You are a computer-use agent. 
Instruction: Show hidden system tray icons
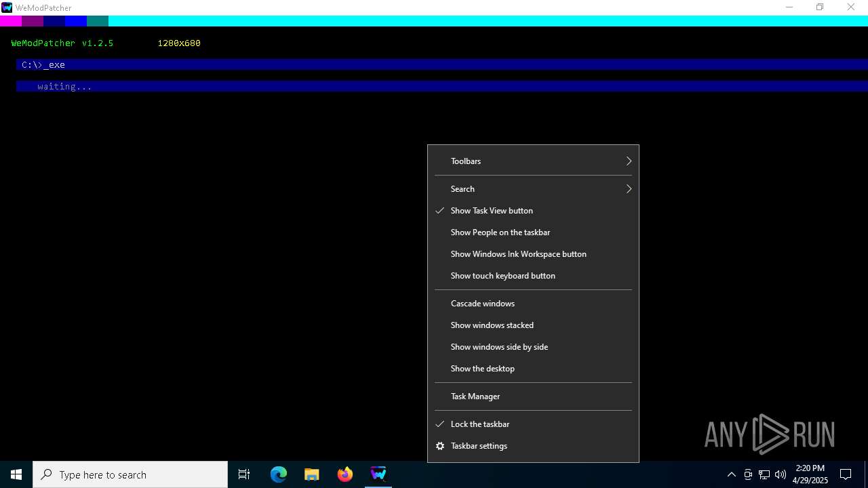731,474
